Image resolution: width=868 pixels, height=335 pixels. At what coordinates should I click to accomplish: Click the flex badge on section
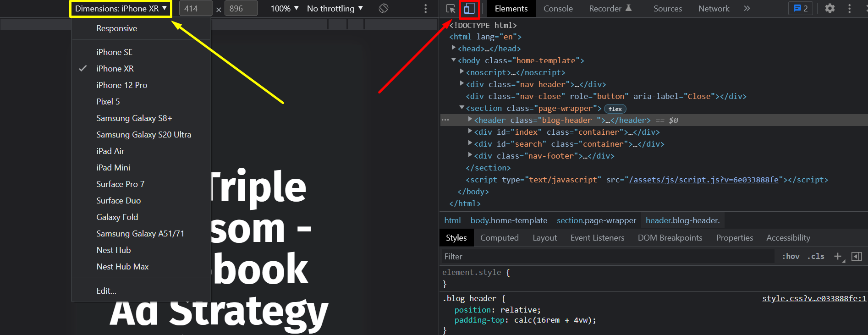(x=615, y=109)
